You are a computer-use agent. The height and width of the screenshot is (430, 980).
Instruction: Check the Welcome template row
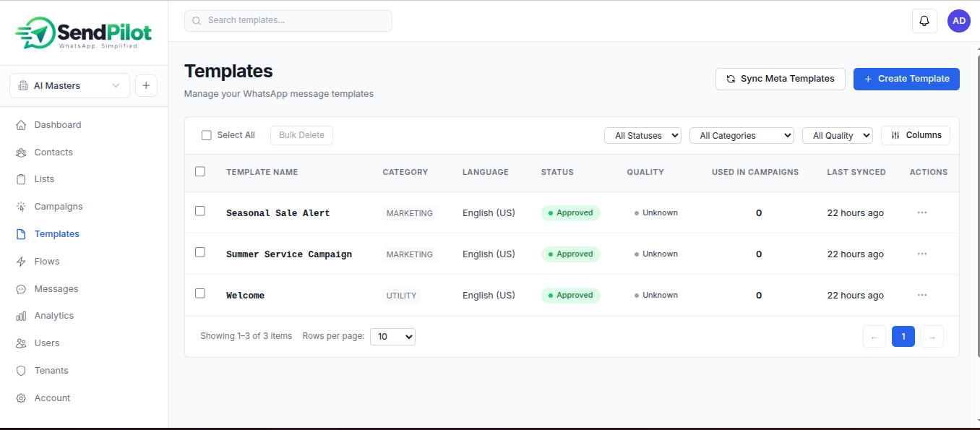pyautogui.click(x=200, y=293)
